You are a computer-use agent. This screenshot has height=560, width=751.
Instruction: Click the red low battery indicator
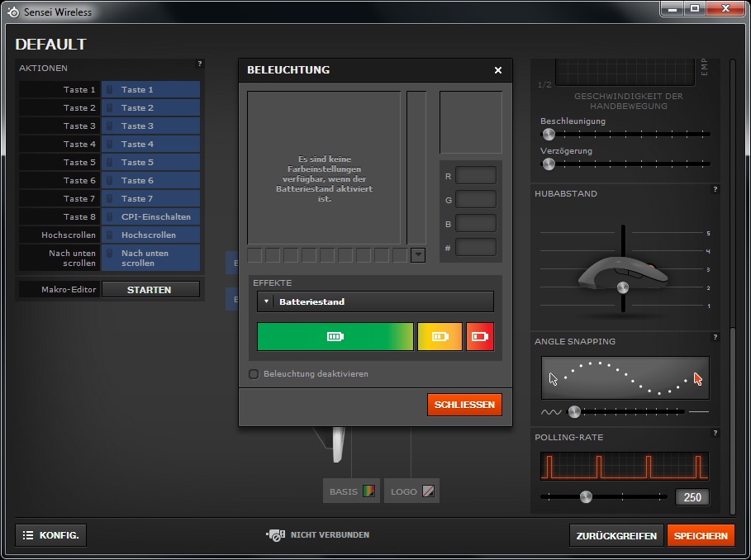[x=480, y=336]
